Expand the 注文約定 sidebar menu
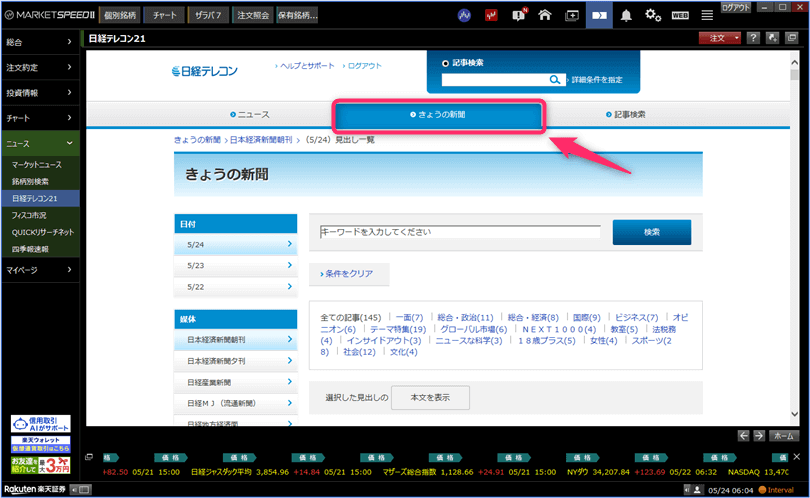The width and height of the screenshot is (810, 498). [x=40, y=67]
